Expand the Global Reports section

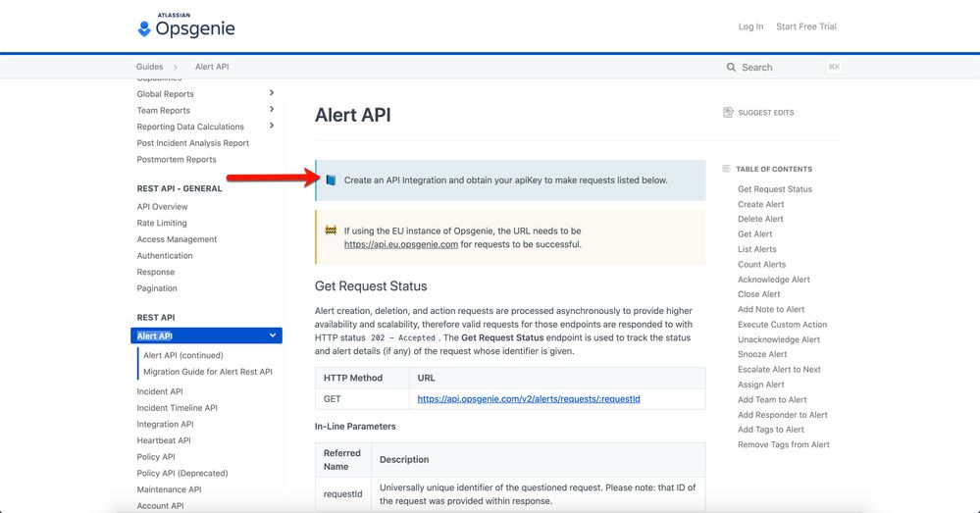click(x=272, y=93)
